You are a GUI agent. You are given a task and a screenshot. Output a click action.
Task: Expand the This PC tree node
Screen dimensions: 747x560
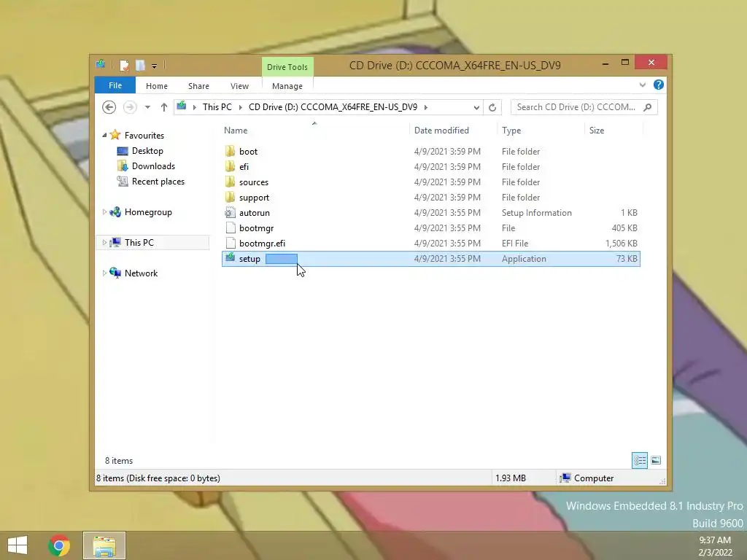point(104,242)
